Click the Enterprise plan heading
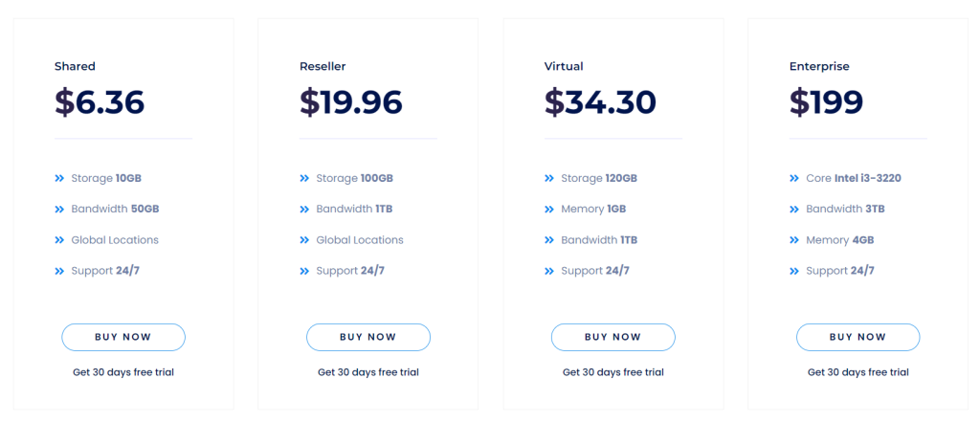The height and width of the screenshot is (423, 980). click(x=819, y=67)
